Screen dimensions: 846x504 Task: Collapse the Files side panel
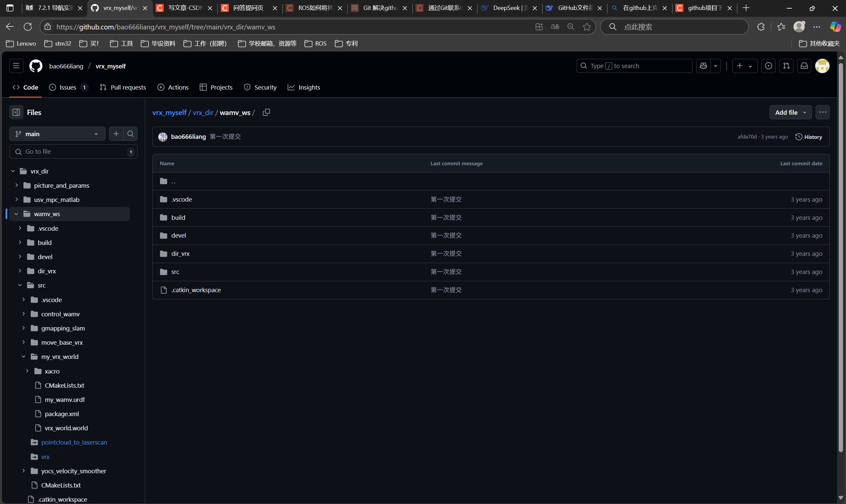click(16, 112)
